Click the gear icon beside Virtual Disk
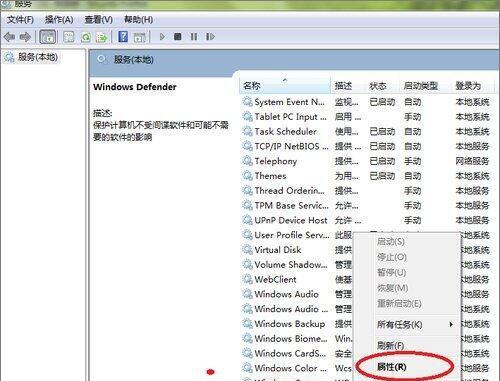 [247, 250]
